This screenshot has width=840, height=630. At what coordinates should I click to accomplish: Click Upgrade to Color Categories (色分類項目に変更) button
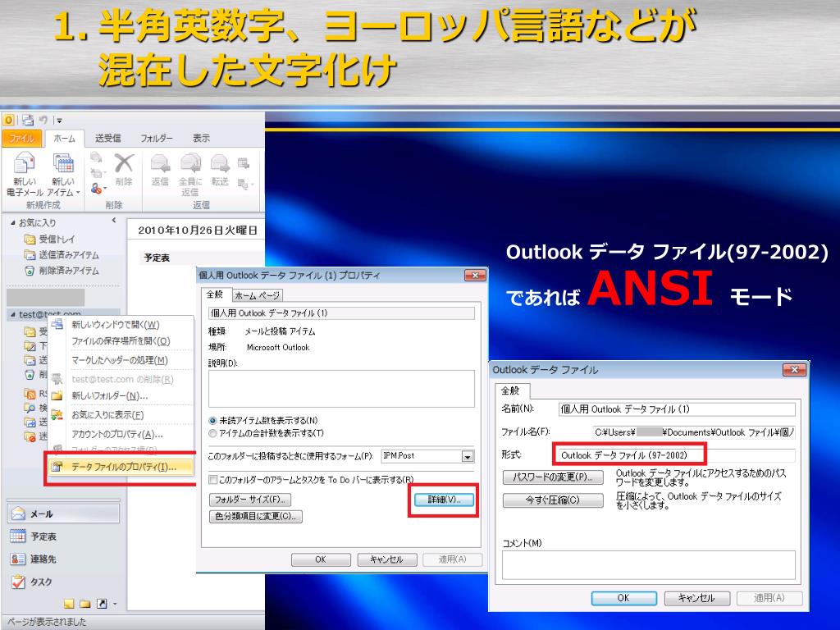(256, 517)
